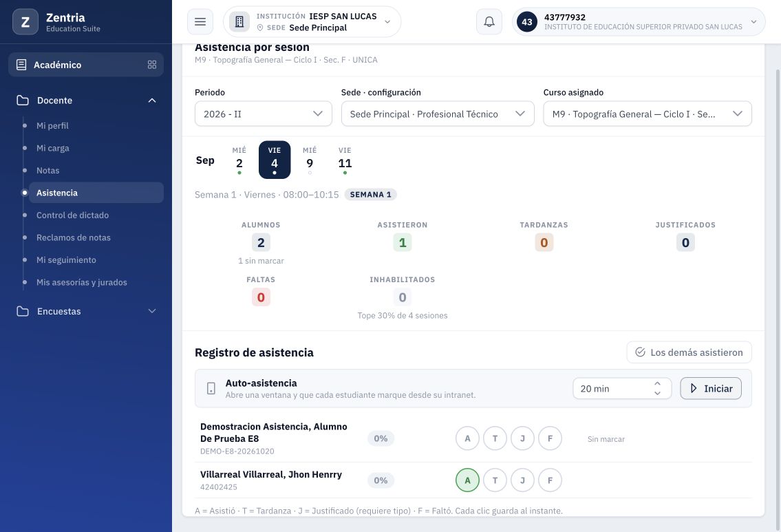Mark Alumno De Prueba E8 as Faltó (F)
Screen dimensions: 781x532
(550, 438)
